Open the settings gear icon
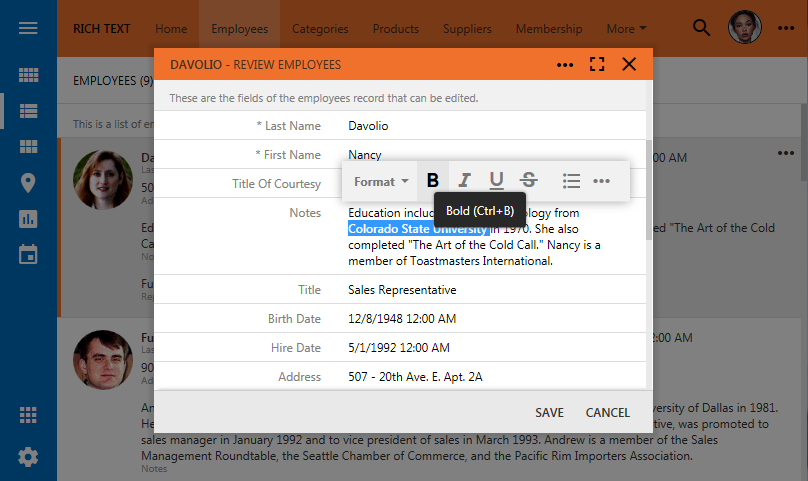Image resolution: width=808 pixels, height=481 pixels. coord(28,457)
